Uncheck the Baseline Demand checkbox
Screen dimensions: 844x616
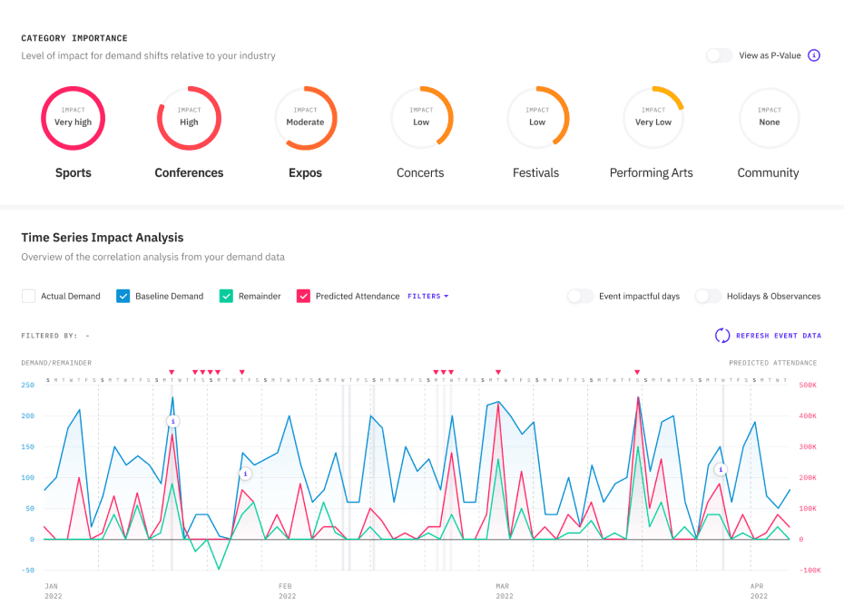point(123,296)
